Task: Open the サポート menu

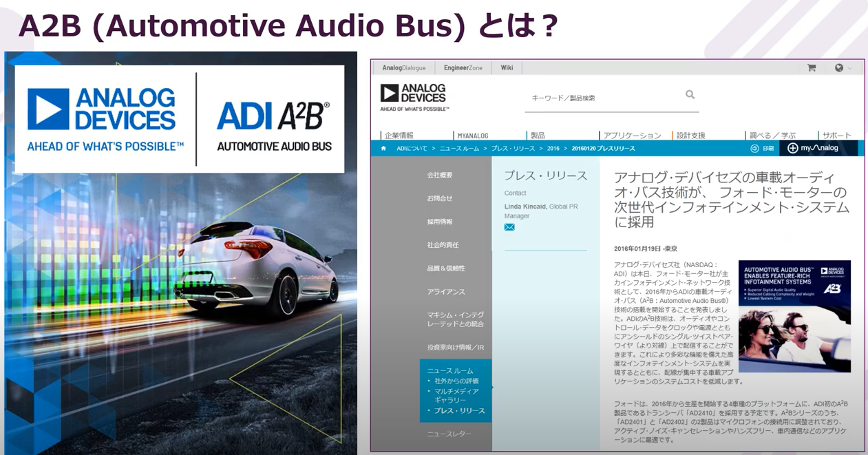Action: tap(836, 136)
